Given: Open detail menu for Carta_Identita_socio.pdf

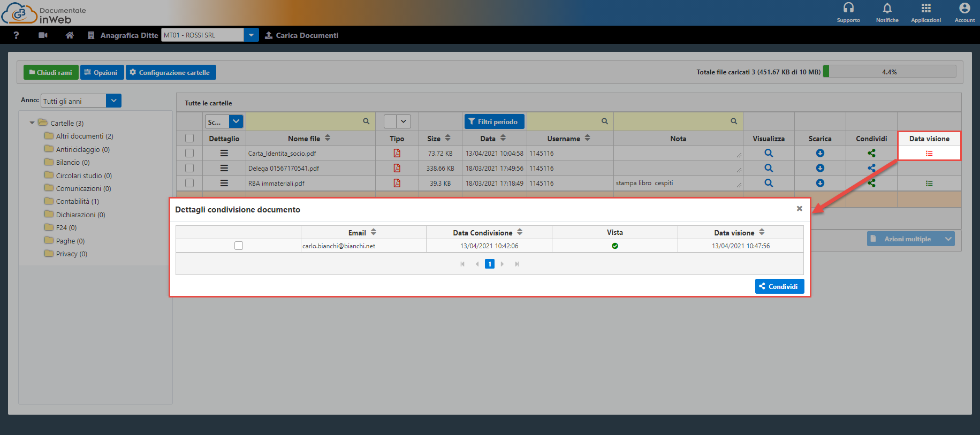Looking at the screenshot, I should tap(224, 153).
